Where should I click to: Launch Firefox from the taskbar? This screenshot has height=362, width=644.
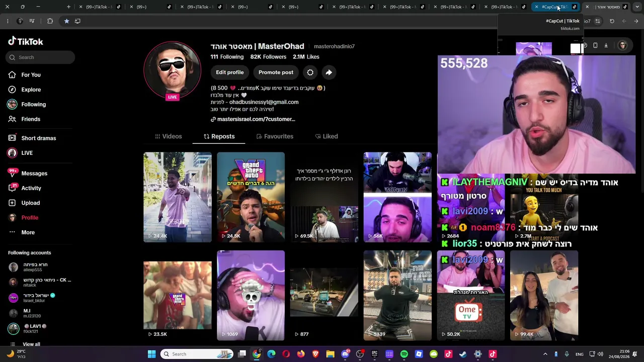click(301, 354)
